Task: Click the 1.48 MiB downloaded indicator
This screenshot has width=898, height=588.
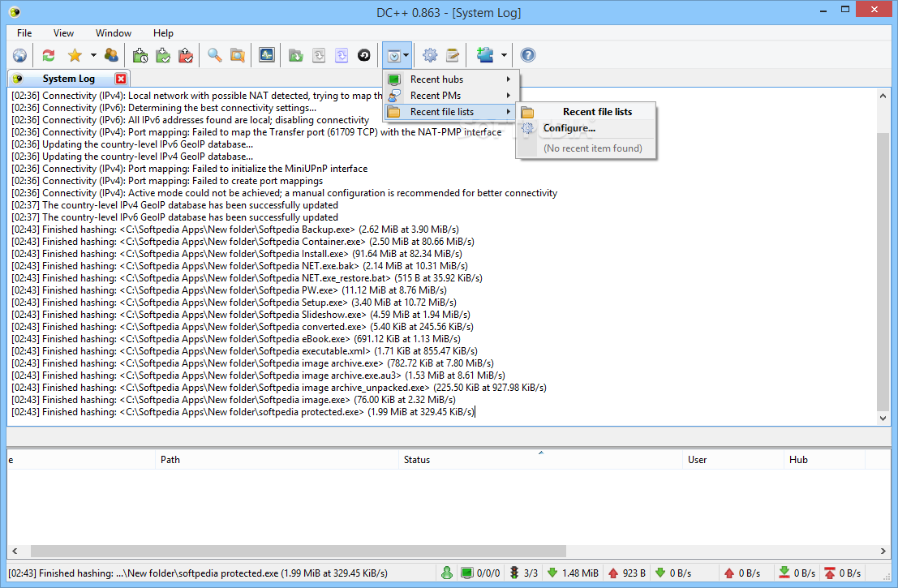Action: point(573,573)
